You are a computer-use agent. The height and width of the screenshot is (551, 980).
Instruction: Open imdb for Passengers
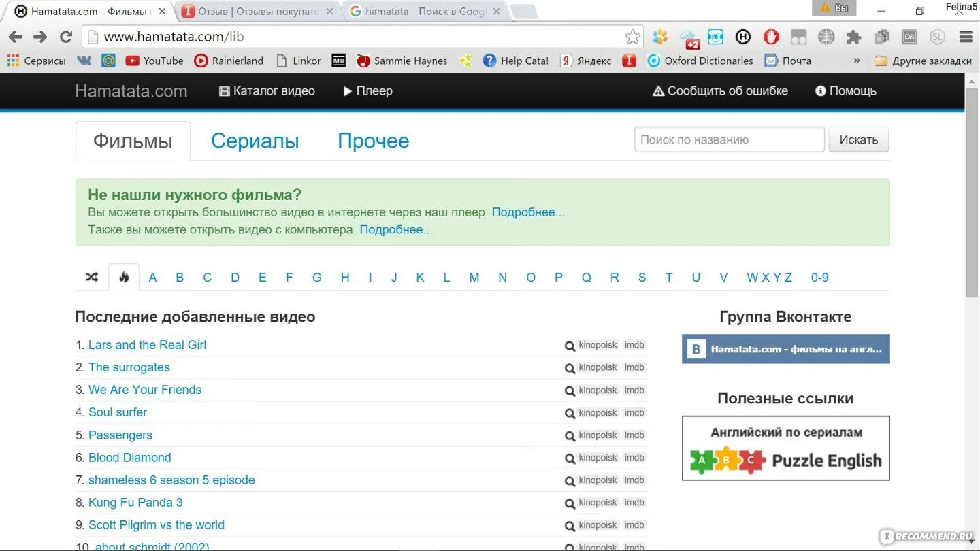[634, 435]
